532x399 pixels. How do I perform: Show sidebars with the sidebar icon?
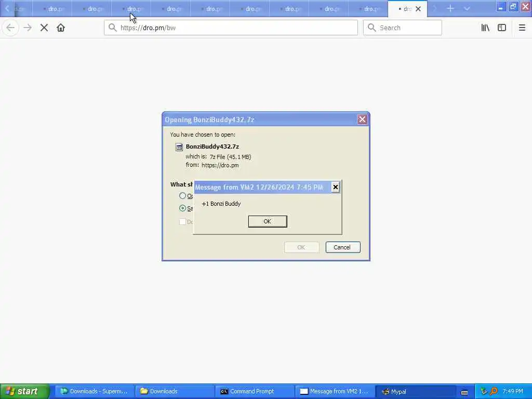click(x=502, y=28)
